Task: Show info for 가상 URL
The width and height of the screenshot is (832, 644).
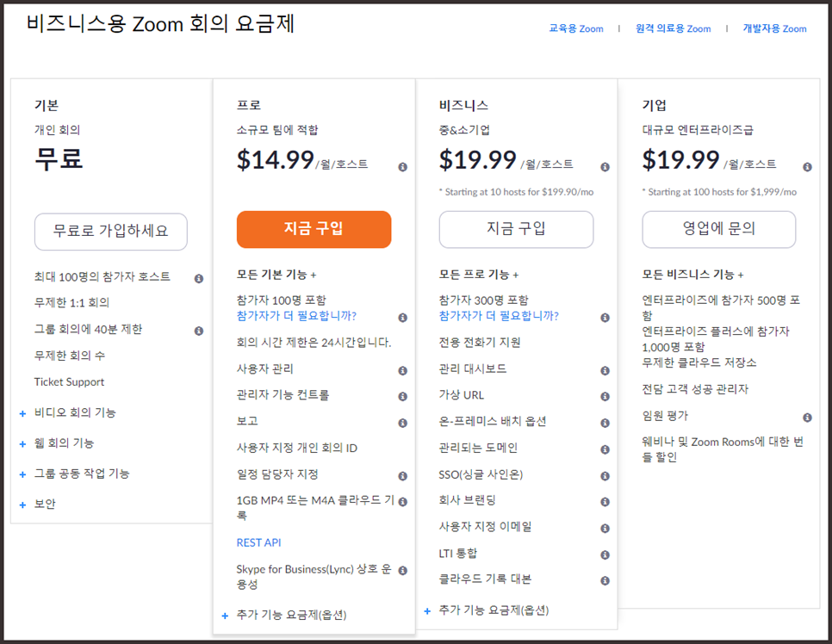Action: pos(605,396)
